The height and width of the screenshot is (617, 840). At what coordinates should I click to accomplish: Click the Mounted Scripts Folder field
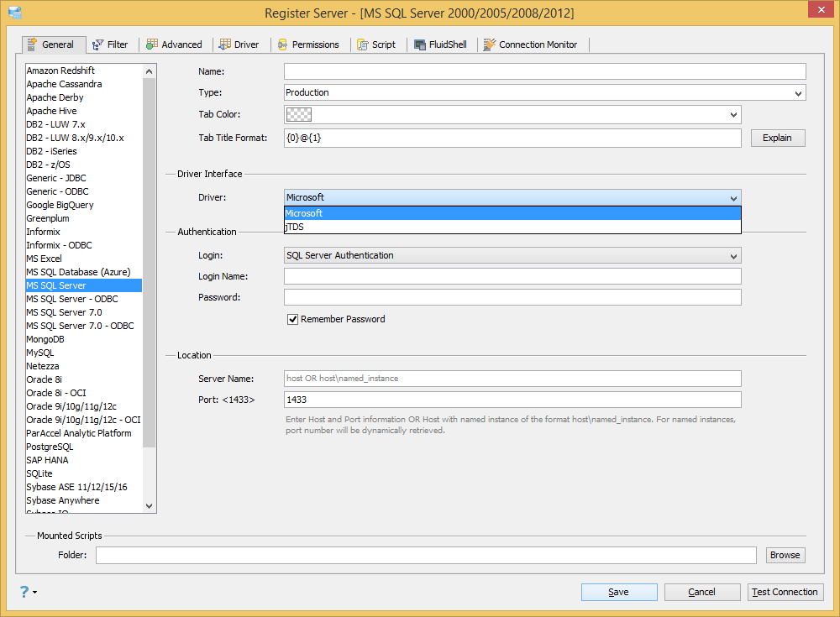[x=426, y=555]
